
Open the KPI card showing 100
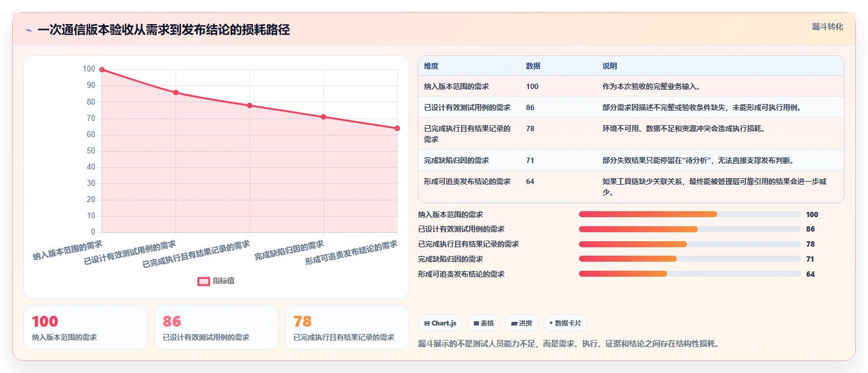(x=85, y=327)
